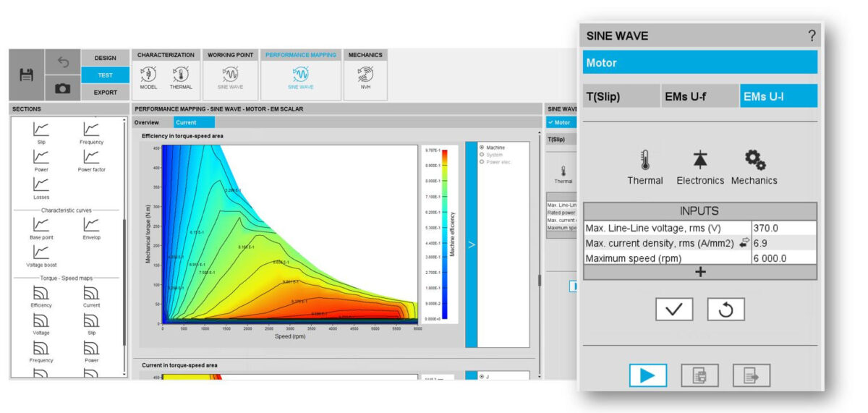The width and height of the screenshot is (868, 413).
Task: Toggle max current density input mode arrow
Action: coord(743,243)
